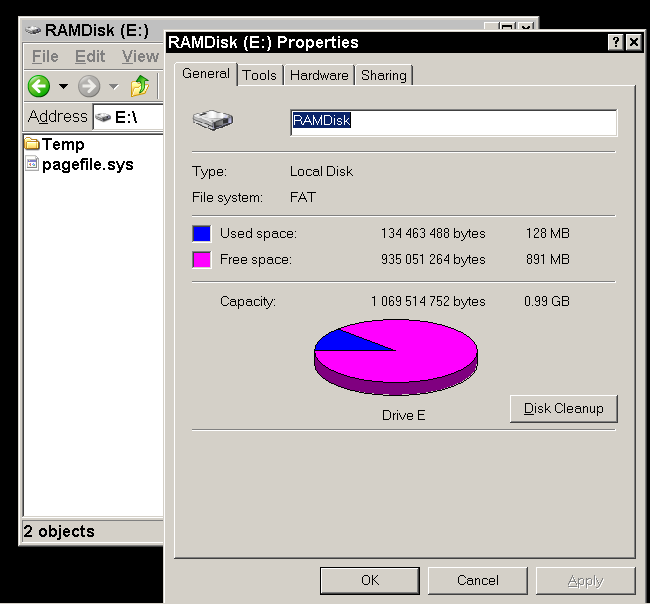Click the drive icon in the address bar

click(x=103, y=118)
